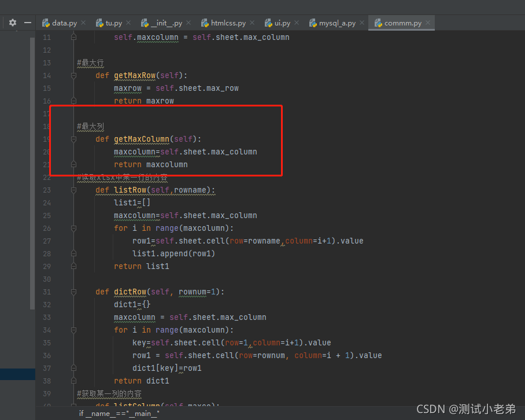Collapse the for loop fold at line 34

coord(73,330)
